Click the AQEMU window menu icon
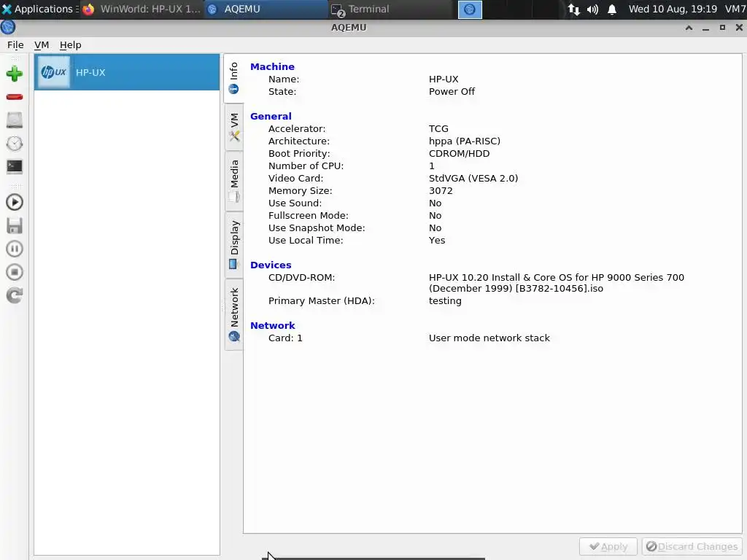Screen dimensions: 747x560 (8, 27)
